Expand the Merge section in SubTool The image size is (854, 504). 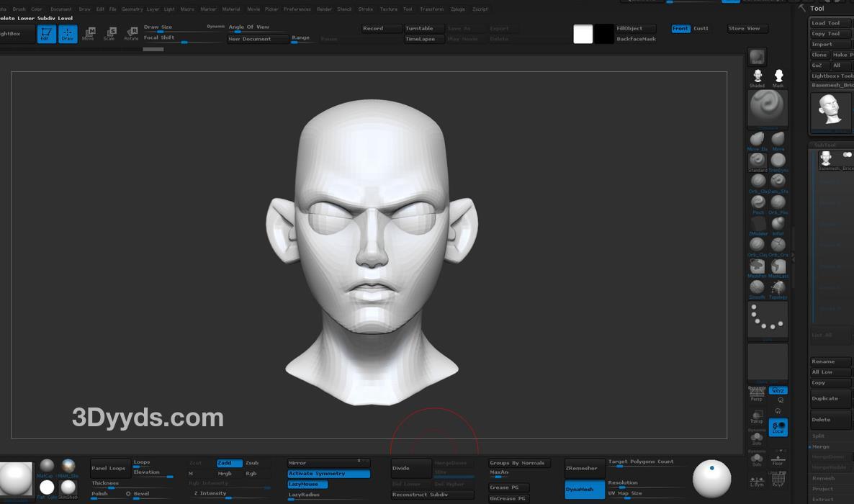822,447
